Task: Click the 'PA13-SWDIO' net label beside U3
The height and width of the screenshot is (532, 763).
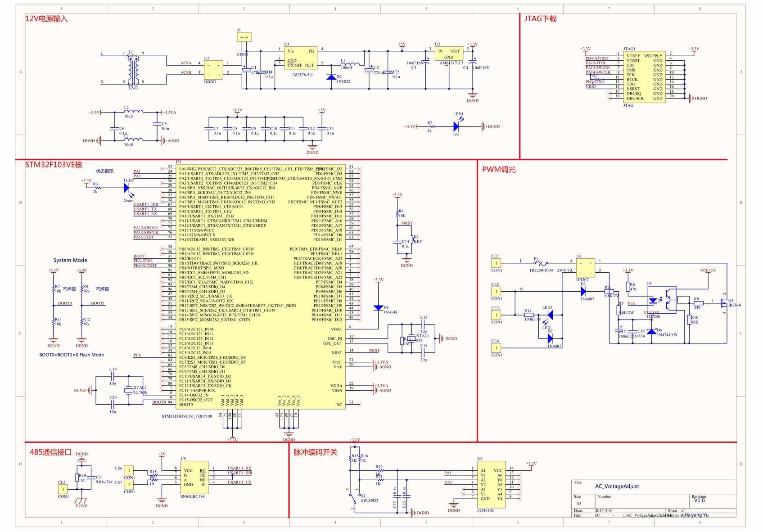Action: click(145, 228)
